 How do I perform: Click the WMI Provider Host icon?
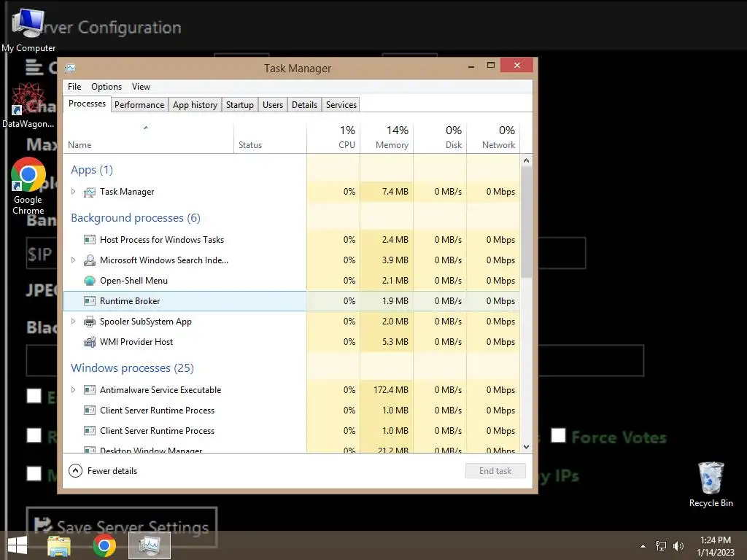90,342
